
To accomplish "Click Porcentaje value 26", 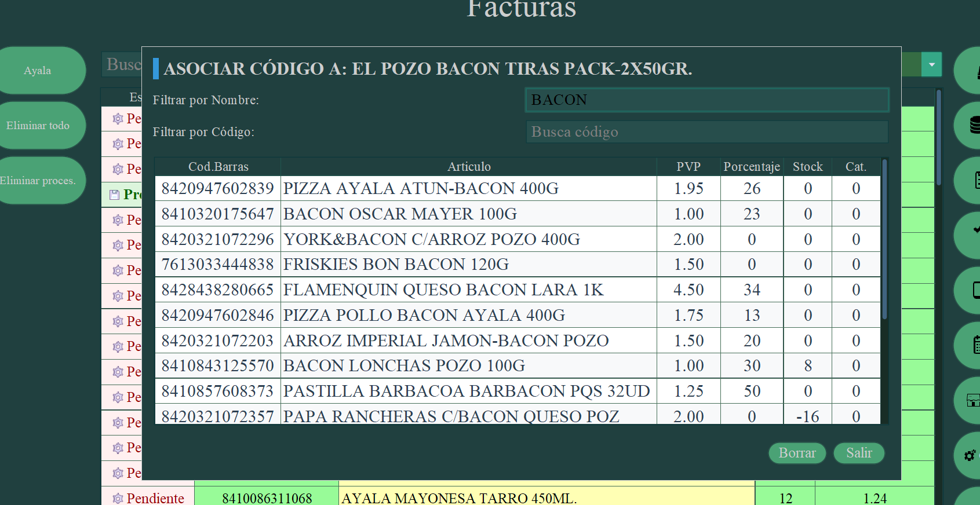I will (752, 189).
